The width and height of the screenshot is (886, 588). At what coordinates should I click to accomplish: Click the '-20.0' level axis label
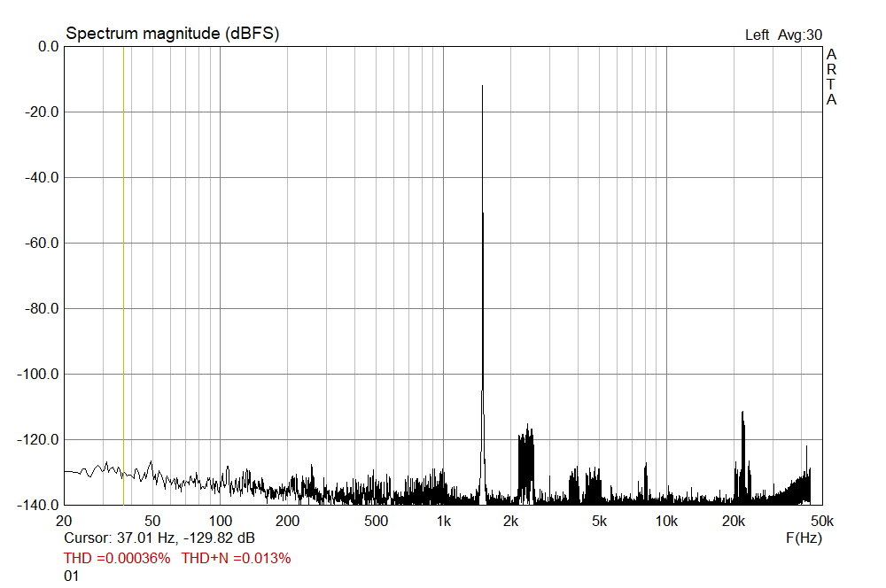point(42,112)
